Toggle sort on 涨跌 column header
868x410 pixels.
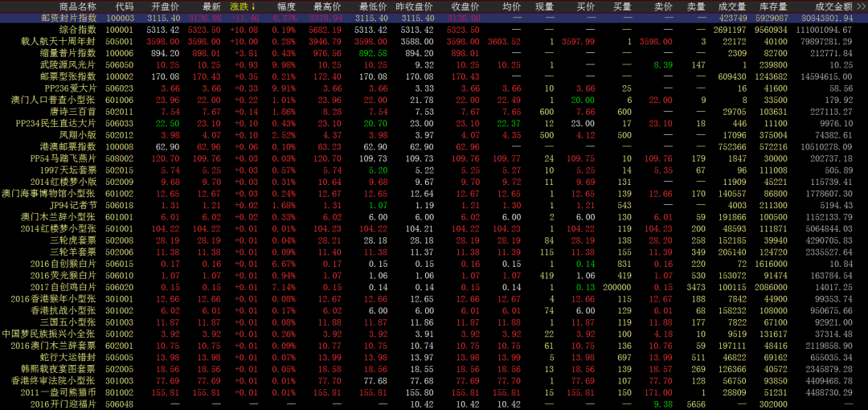pyautogui.click(x=243, y=6)
